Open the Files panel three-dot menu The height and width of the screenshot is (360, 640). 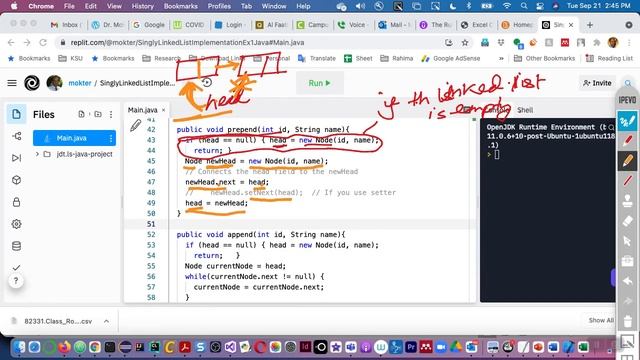tap(111, 115)
